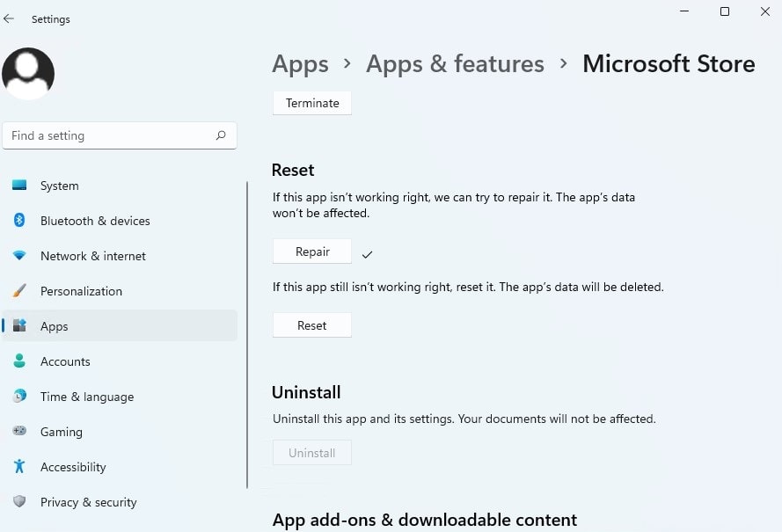
Task: Click the Bluetooth & devices icon
Action: click(x=19, y=221)
